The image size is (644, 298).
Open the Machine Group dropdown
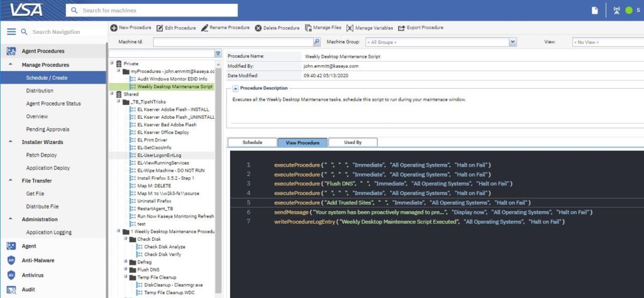pos(512,42)
